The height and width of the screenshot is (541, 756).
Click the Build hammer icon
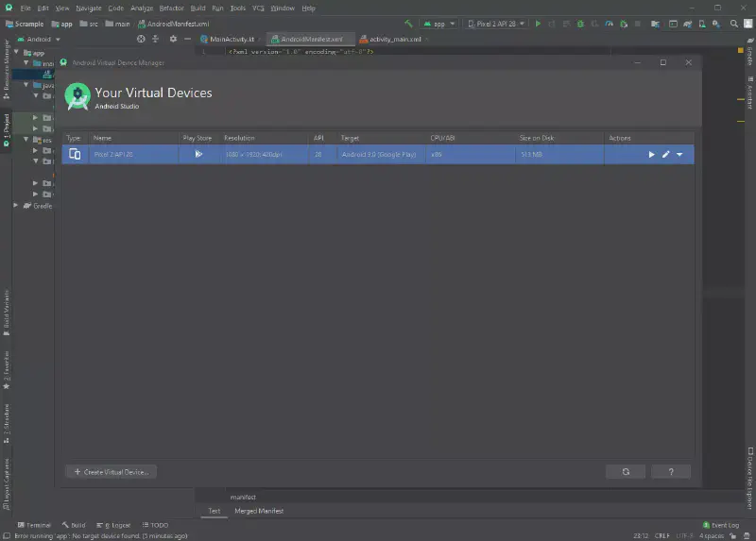[407, 23]
